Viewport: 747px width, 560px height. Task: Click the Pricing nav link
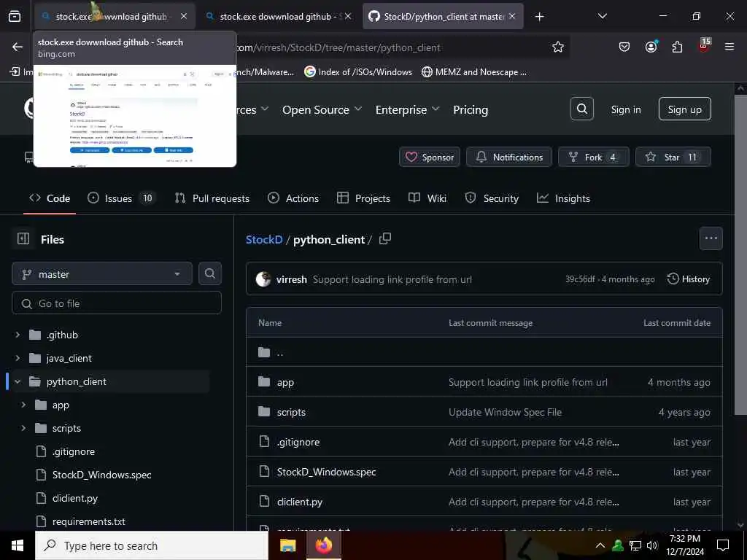[x=471, y=109]
